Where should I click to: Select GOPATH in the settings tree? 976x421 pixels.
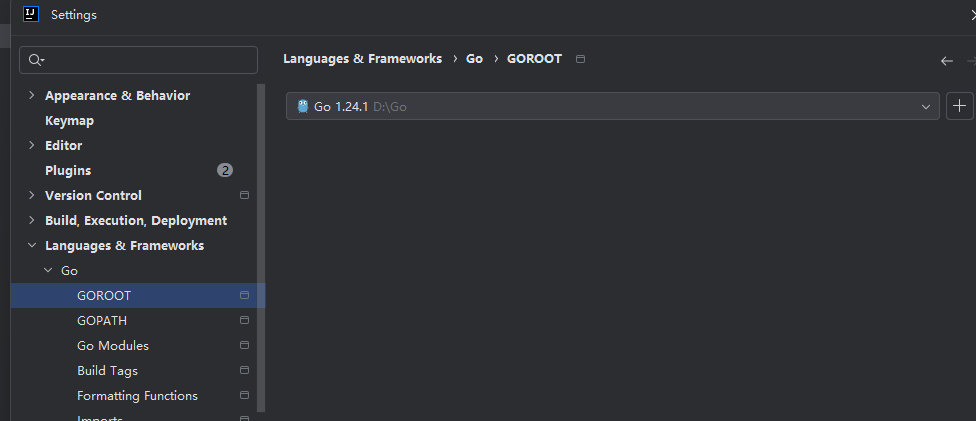(102, 320)
